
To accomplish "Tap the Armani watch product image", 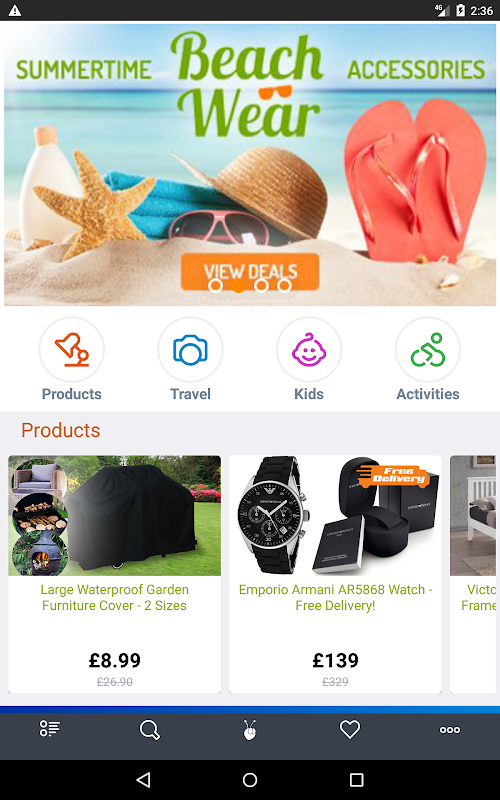I will click(335, 515).
